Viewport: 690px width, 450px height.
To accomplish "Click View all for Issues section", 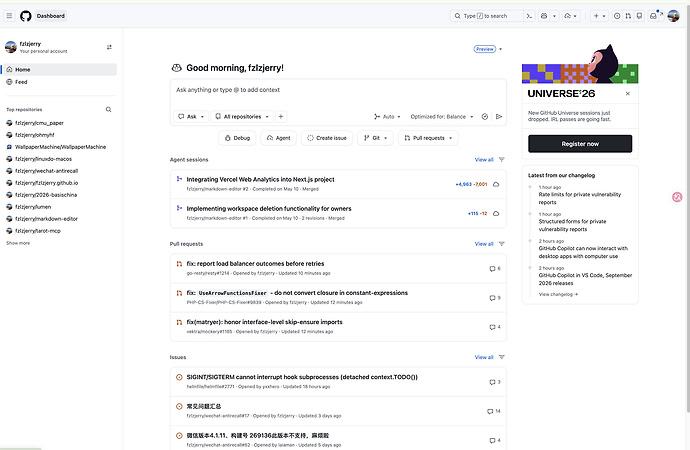I will point(484,357).
